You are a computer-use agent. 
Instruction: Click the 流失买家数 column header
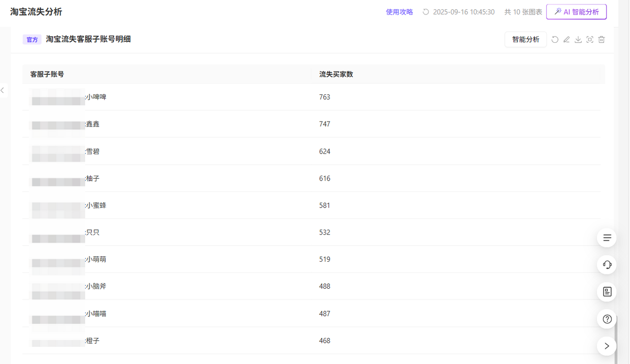click(x=336, y=74)
